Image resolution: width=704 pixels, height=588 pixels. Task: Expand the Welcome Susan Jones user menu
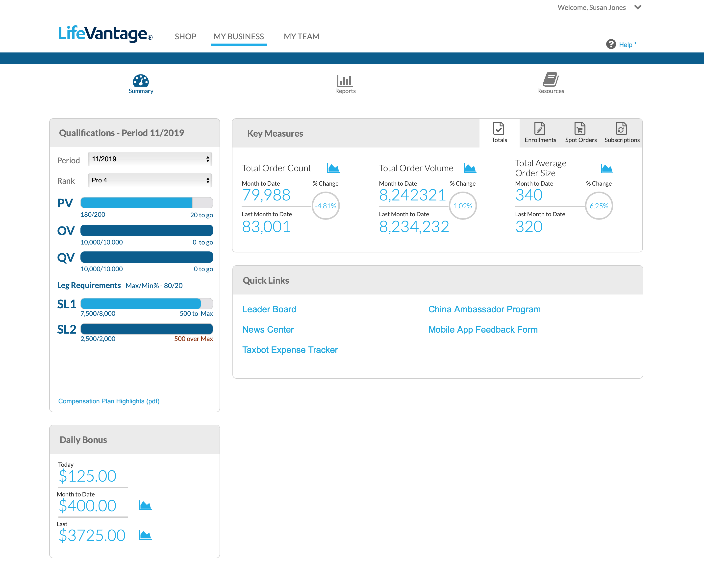(x=638, y=7)
